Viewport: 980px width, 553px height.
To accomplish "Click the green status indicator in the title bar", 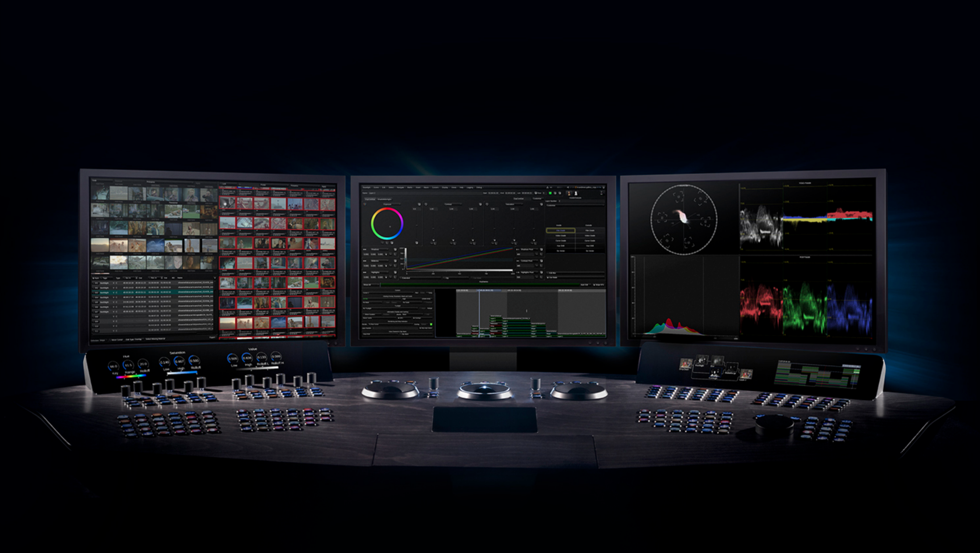I will [551, 194].
